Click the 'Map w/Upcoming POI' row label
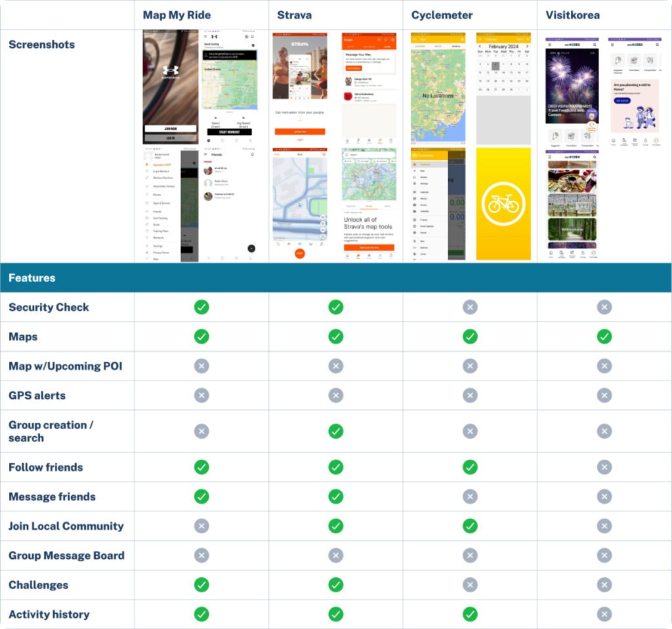Image resolution: width=672 pixels, height=629 pixels. [66, 366]
